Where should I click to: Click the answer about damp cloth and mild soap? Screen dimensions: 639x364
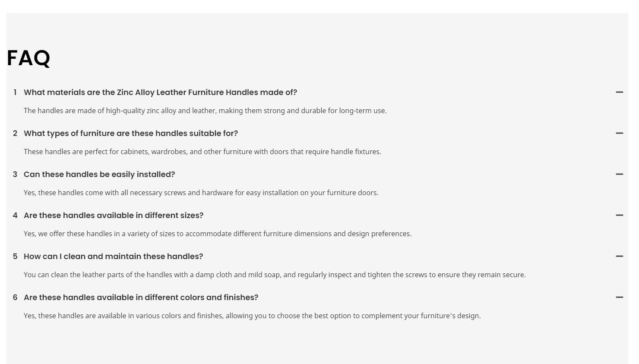(x=275, y=275)
